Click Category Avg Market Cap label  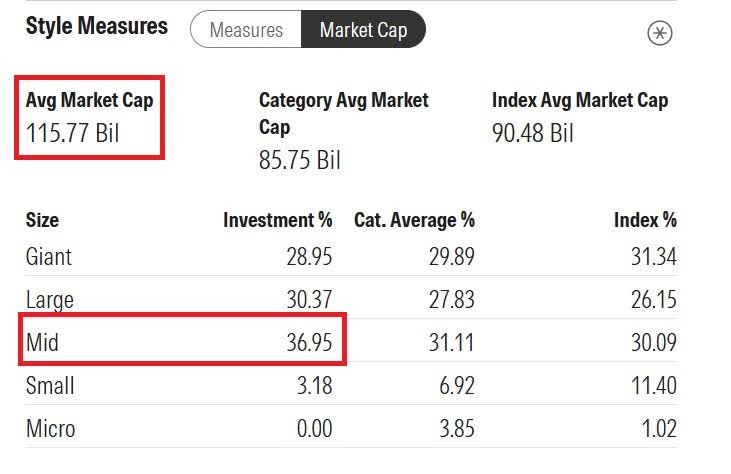(x=343, y=113)
